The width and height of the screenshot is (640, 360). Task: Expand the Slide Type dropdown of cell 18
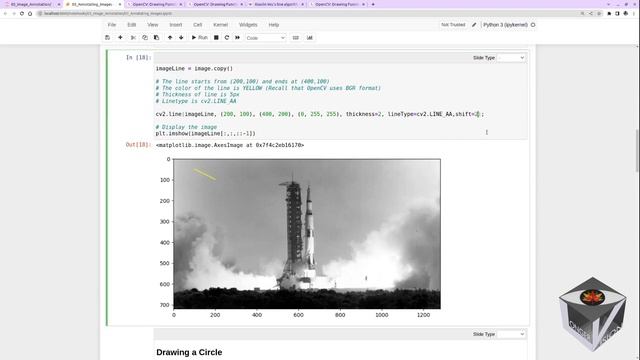511,58
